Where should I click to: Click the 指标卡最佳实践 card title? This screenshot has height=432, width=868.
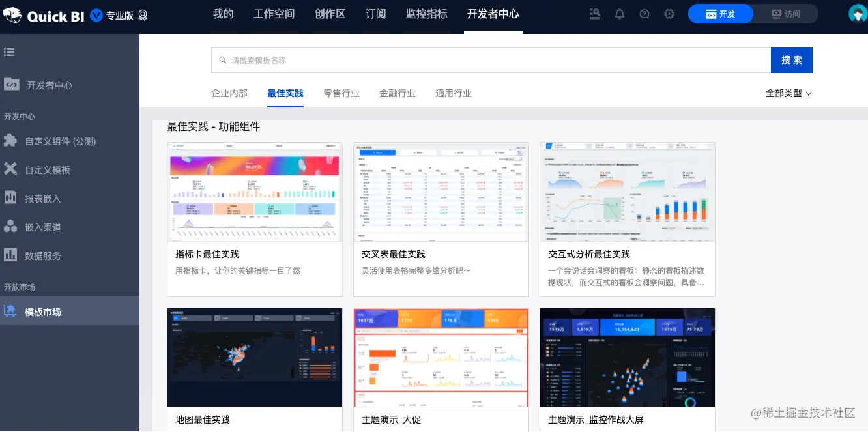click(x=207, y=254)
